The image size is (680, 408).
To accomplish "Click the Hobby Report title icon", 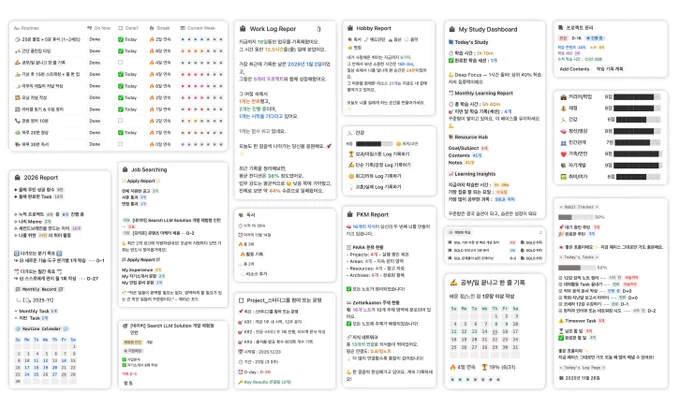I will point(350,28).
